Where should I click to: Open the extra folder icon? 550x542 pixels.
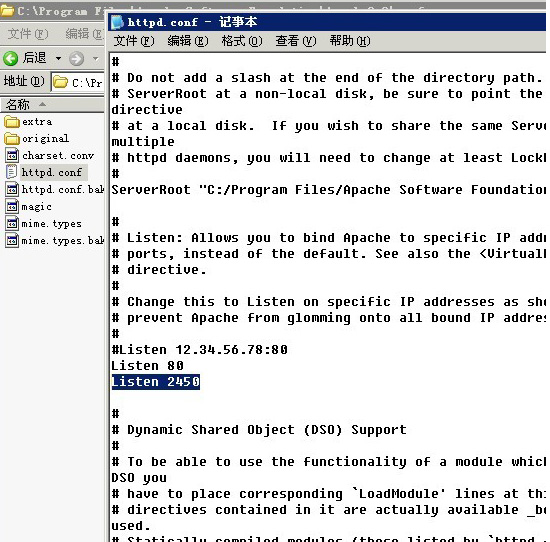point(12,122)
